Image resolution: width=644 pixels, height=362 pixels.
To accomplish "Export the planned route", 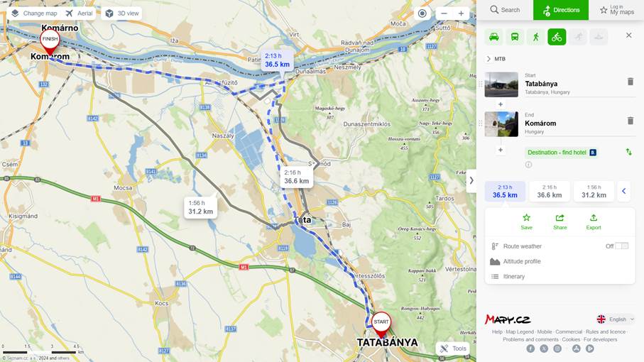I will coord(593,221).
